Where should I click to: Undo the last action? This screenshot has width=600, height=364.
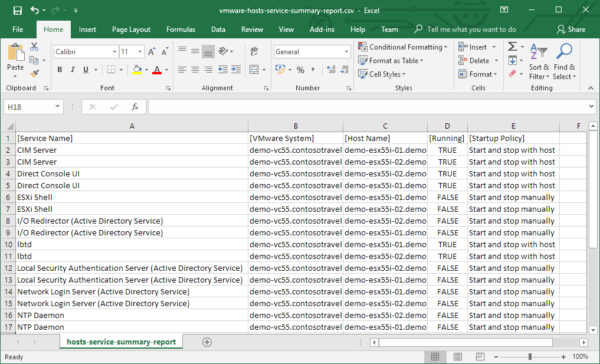click(35, 10)
